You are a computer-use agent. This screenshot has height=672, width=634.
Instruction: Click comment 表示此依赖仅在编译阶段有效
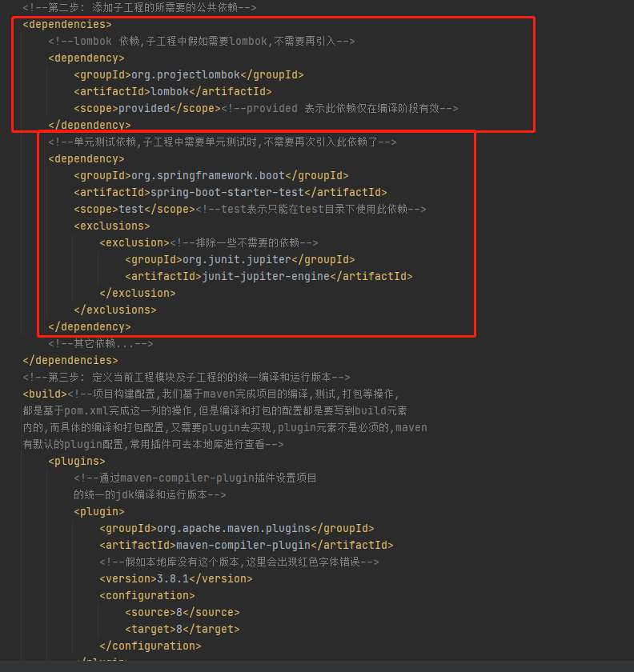(339, 109)
